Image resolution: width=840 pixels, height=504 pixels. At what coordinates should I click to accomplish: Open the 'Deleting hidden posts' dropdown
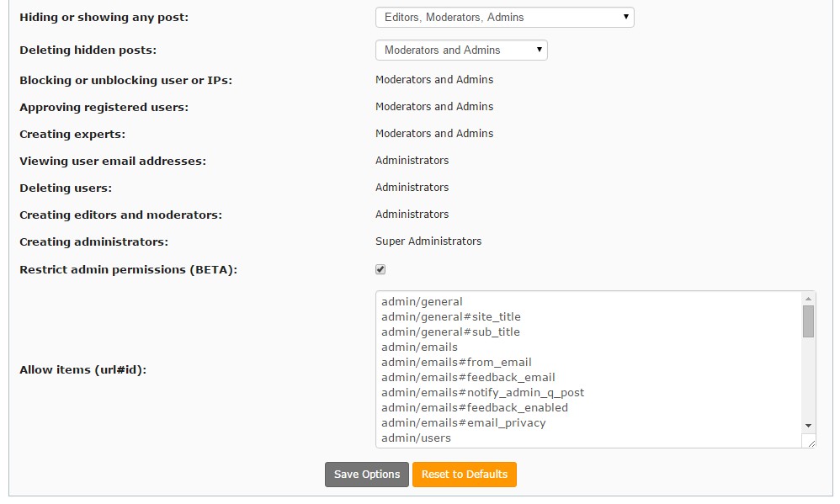click(461, 50)
